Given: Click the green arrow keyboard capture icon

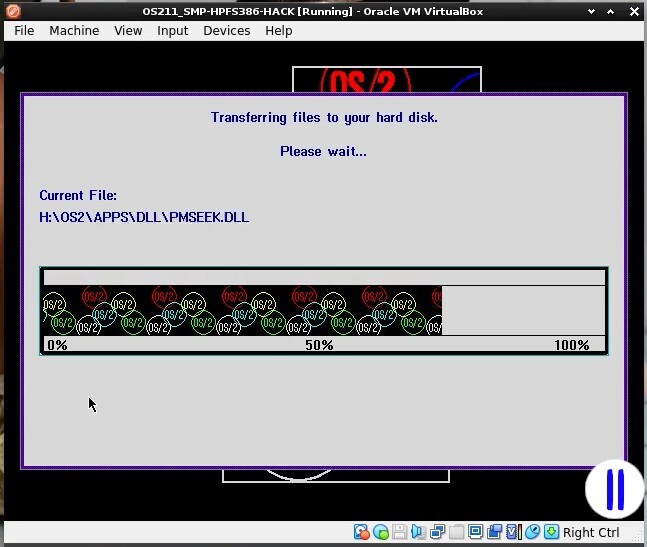Looking at the screenshot, I should (551, 532).
